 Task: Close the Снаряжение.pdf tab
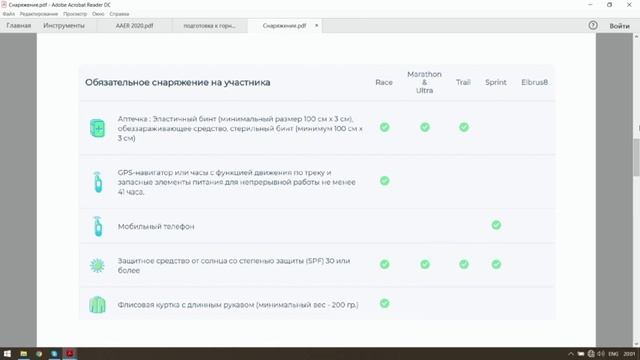(316, 26)
